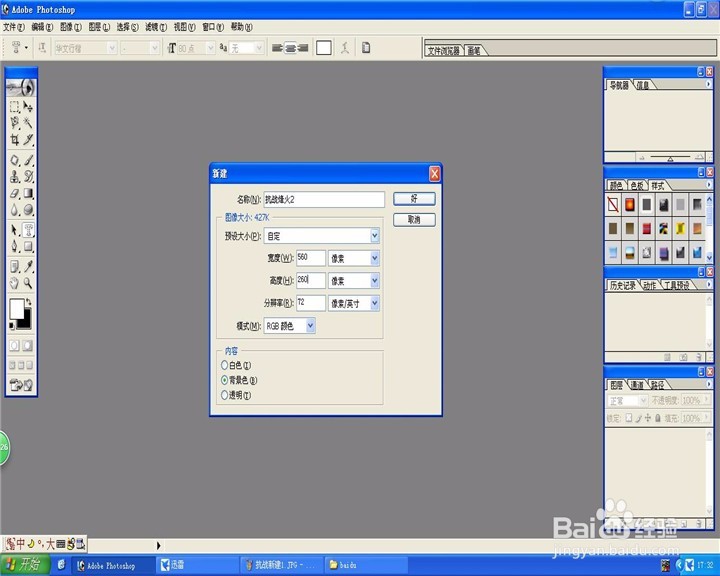Select the Slice tool
The image size is (720, 576).
click(28, 139)
